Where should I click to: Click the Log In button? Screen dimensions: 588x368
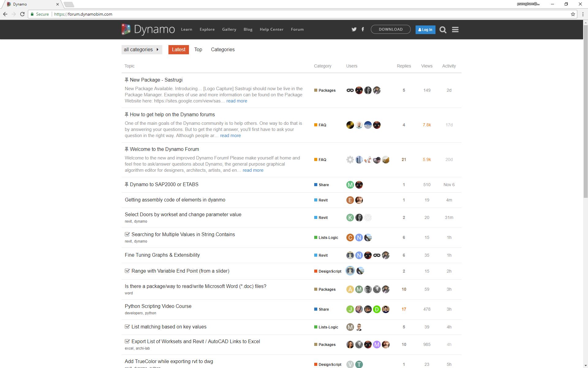[x=425, y=30]
